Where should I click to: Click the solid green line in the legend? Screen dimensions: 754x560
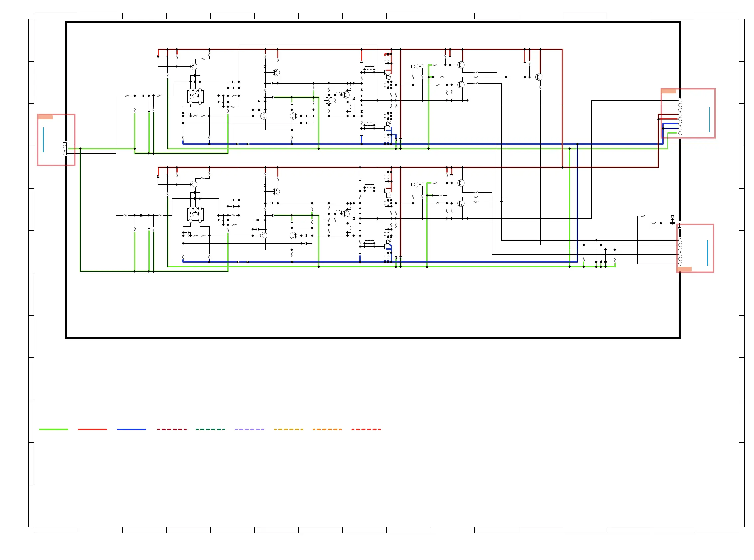pos(54,429)
